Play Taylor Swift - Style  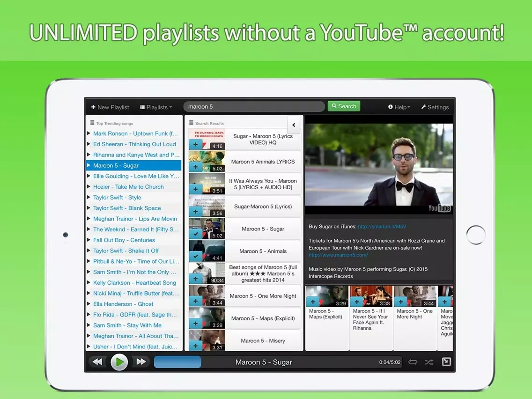133,198
